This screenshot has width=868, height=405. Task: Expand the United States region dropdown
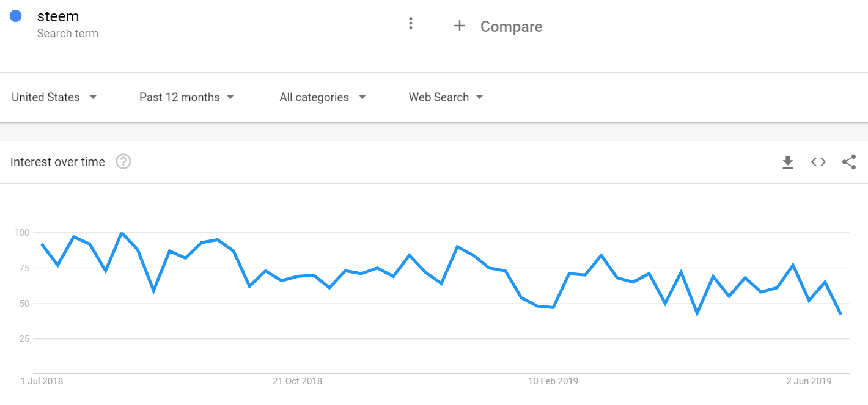click(x=54, y=97)
